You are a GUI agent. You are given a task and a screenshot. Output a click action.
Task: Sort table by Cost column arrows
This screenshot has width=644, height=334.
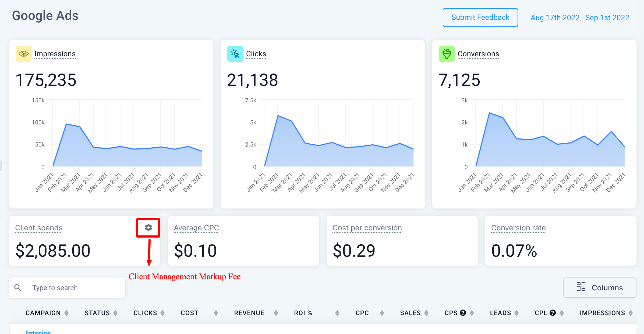pyautogui.click(x=216, y=313)
